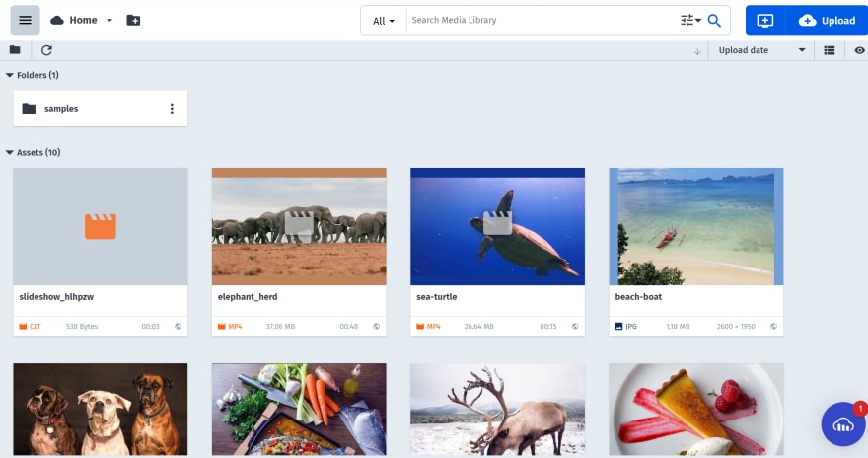
Task: Click the public access globe icon on slideshow_hlhpzw
Action: tap(178, 326)
